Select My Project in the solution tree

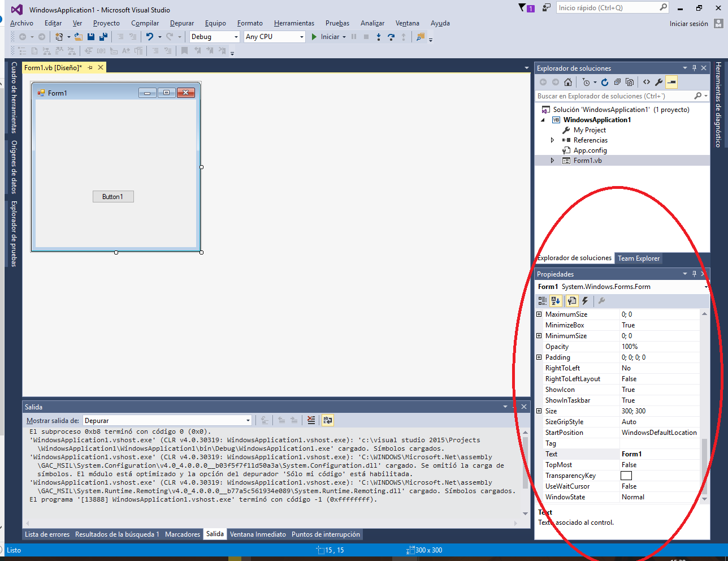(x=590, y=130)
